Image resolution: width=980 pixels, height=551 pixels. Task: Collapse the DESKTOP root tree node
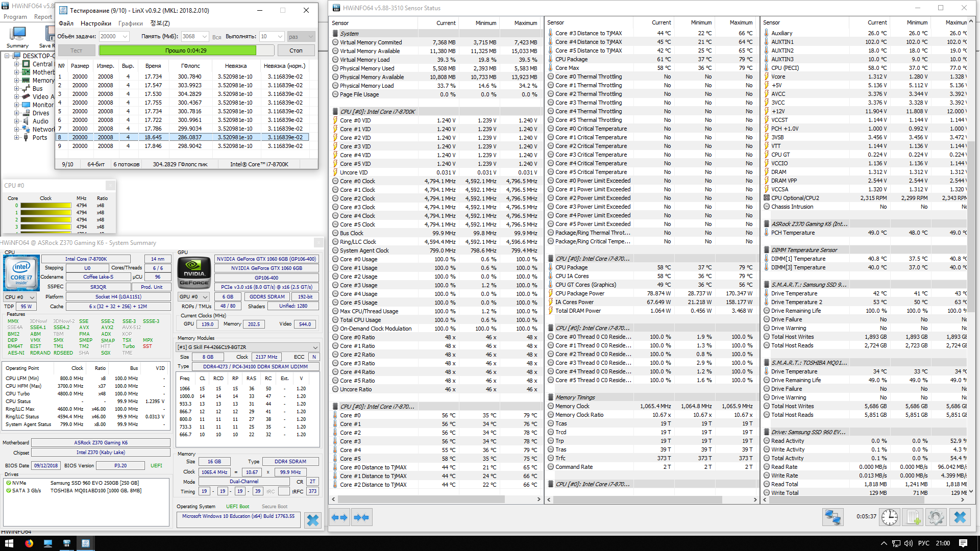[8, 56]
